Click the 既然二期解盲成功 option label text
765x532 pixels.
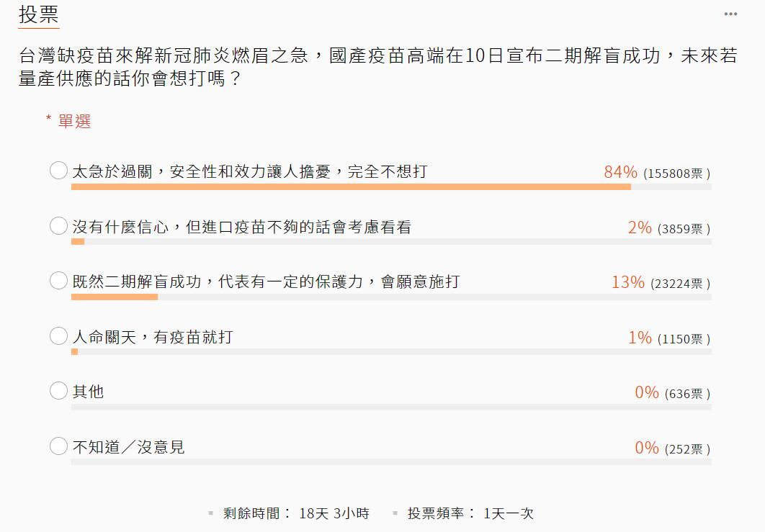[x=265, y=281]
